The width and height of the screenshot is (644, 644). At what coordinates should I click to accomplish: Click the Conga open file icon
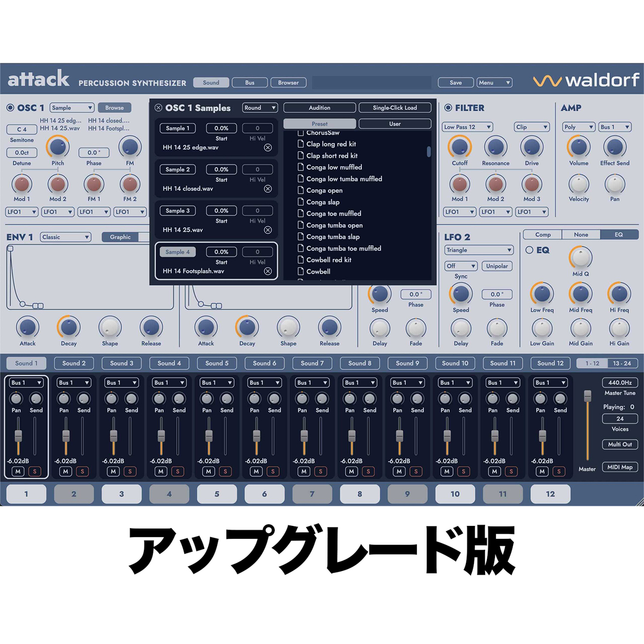tap(301, 191)
